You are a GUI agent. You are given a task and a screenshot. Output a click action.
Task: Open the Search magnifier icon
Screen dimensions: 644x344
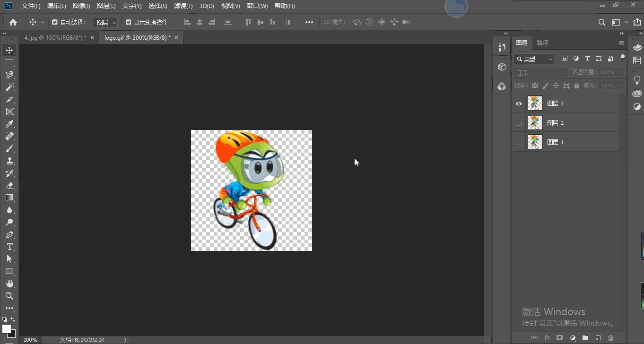[601, 22]
